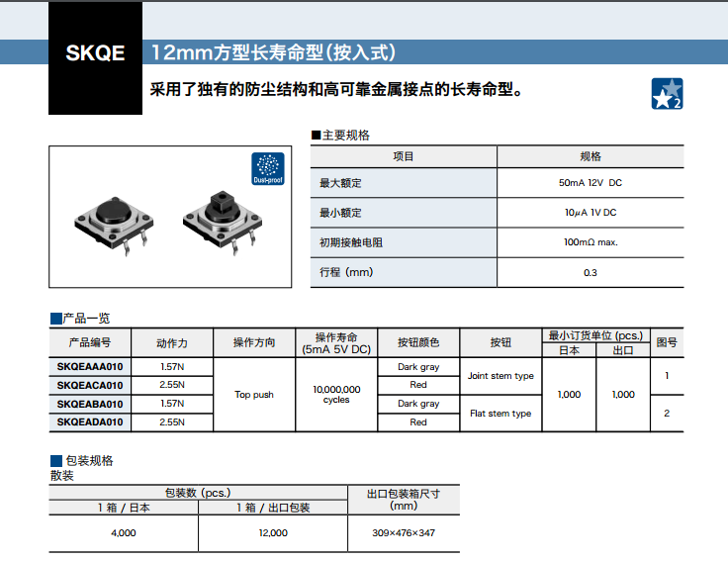The image size is (728, 561).
Task: Click the 包装规格 section heading
Action: [x=82, y=461]
